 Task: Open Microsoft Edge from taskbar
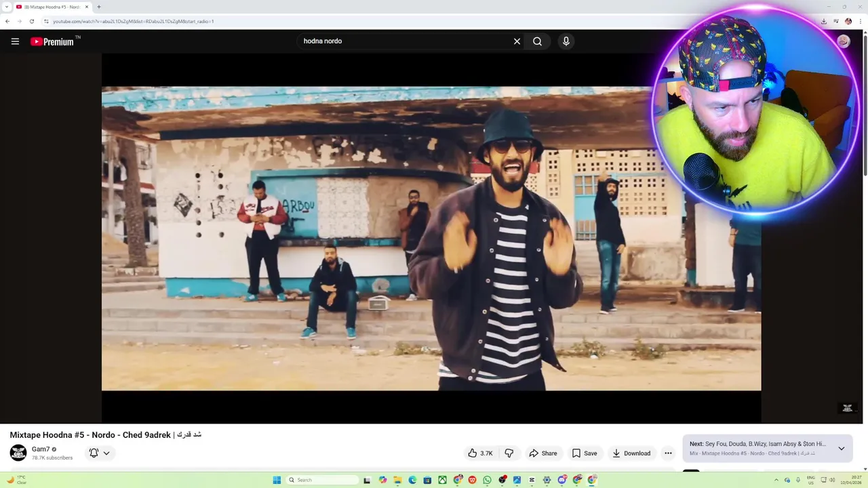pyautogui.click(x=412, y=480)
